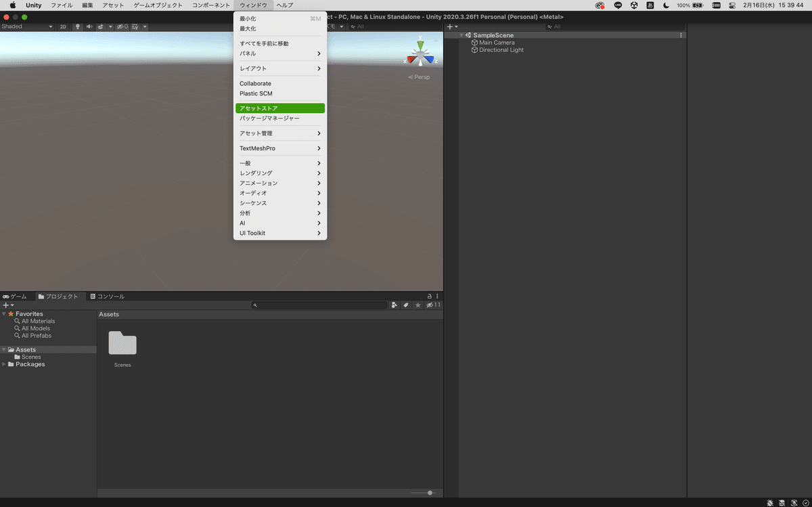This screenshot has height=507, width=812.
Task: Expand パネル submenu
Action: pos(280,53)
